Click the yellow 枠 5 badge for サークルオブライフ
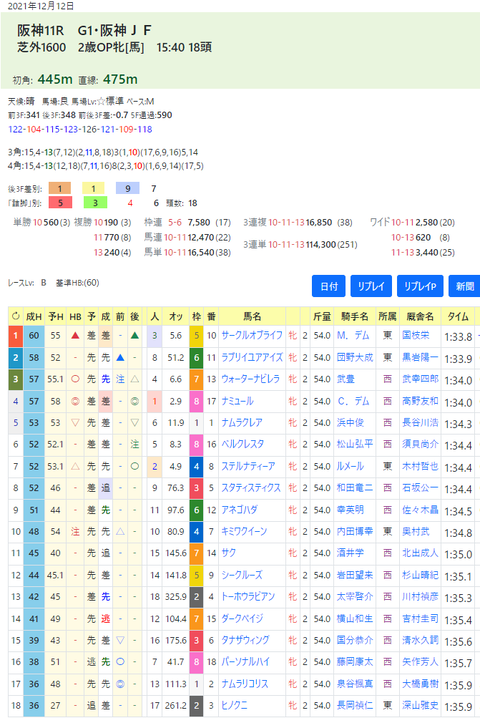The height and width of the screenshot is (723, 480). tap(196, 336)
